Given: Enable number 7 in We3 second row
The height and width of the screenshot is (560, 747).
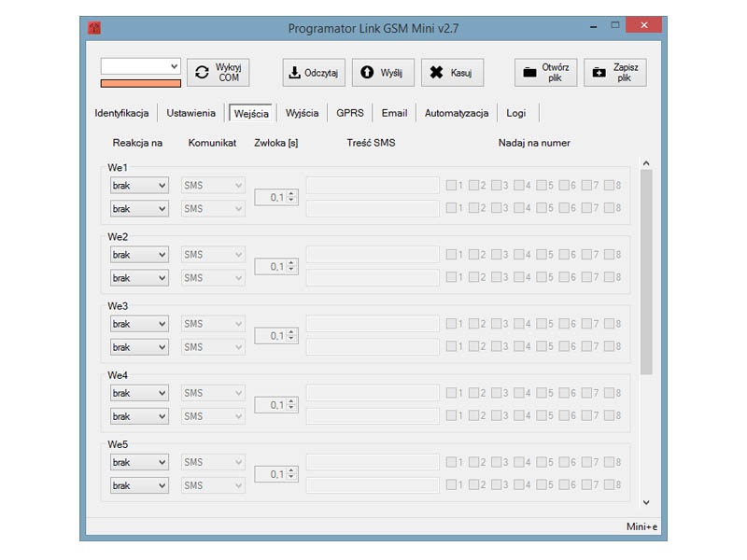Looking at the screenshot, I should pos(586,346).
